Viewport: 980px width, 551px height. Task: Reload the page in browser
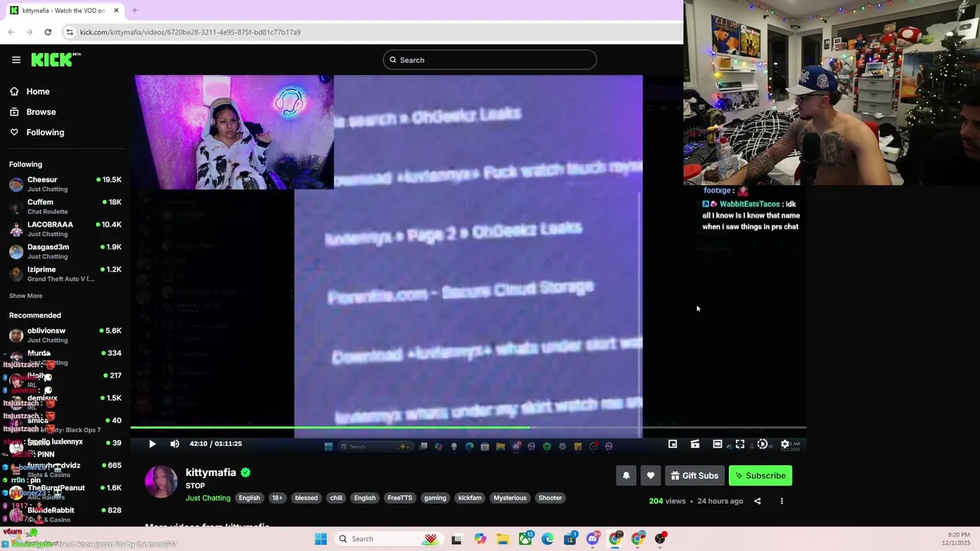pyautogui.click(x=47, y=32)
